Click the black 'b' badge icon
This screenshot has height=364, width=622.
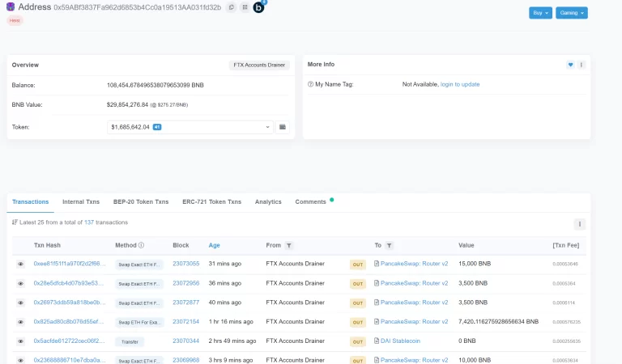[258, 7]
